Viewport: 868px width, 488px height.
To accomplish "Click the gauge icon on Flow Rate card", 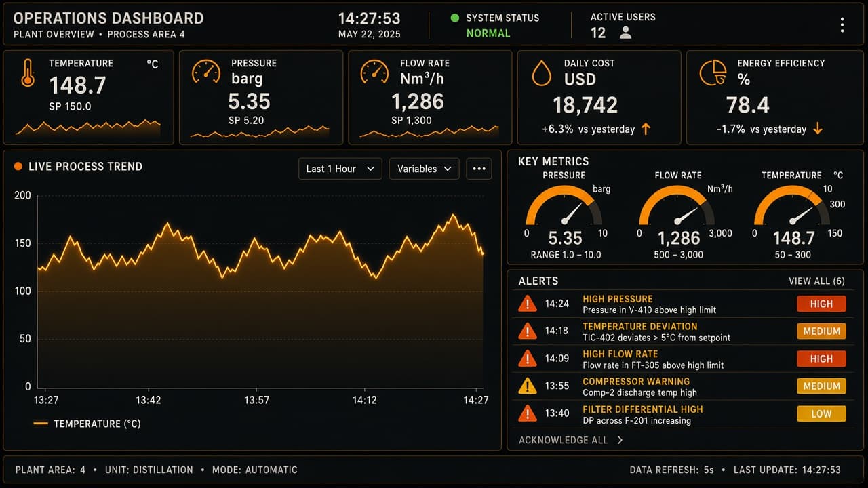I will pos(374,72).
